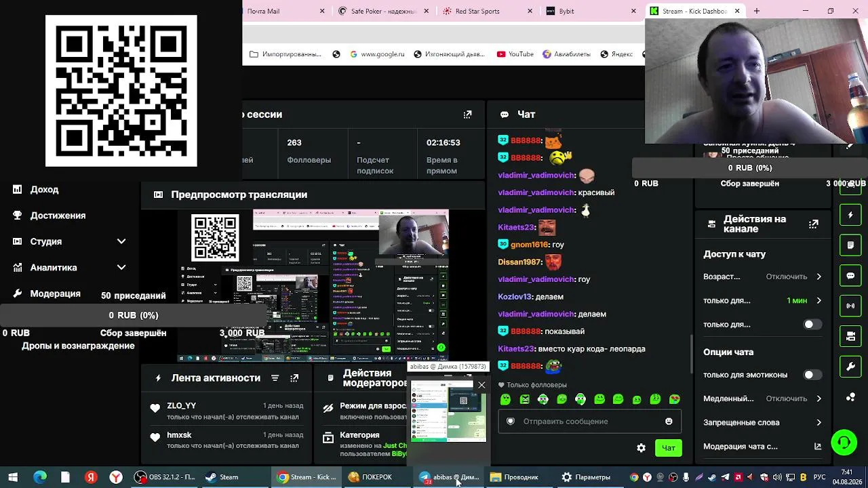Click the broadcast signal icon in right rail
The image size is (868, 488).
tap(850, 306)
